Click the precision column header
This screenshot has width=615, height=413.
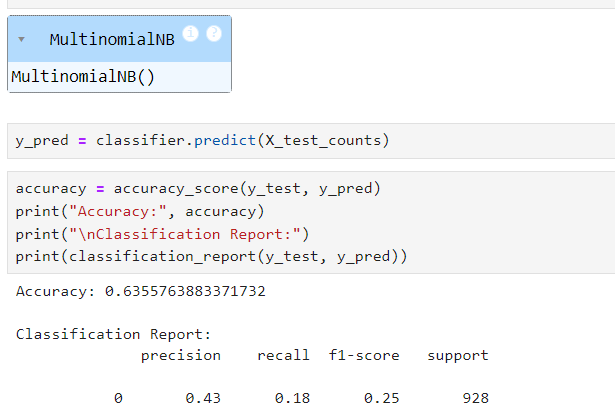tap(180, 355)
